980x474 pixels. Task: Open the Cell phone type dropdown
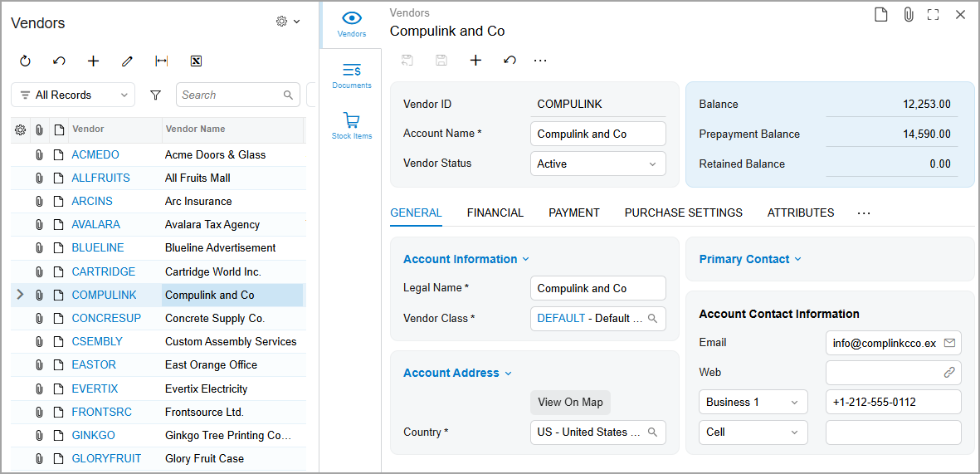[753, 432]
